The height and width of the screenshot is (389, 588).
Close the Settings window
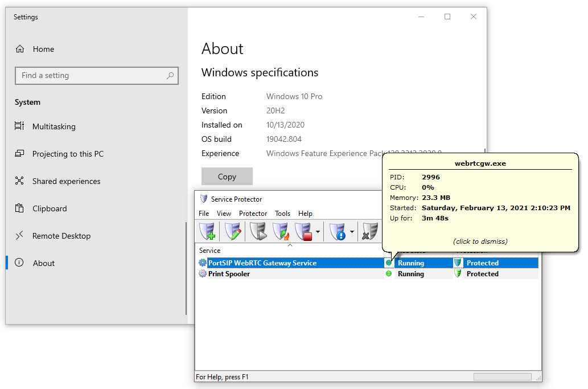coord(474,17)
